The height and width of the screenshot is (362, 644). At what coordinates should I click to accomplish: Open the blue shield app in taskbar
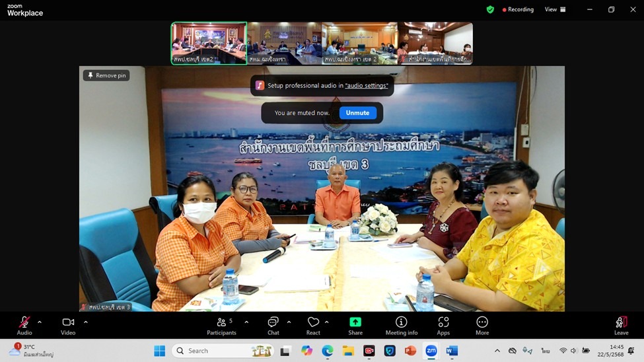389,351
